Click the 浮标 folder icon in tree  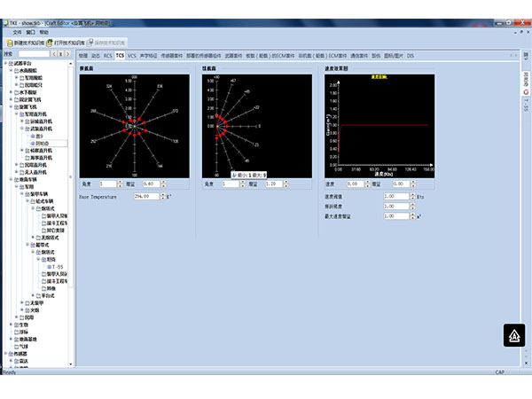point(17,332)
